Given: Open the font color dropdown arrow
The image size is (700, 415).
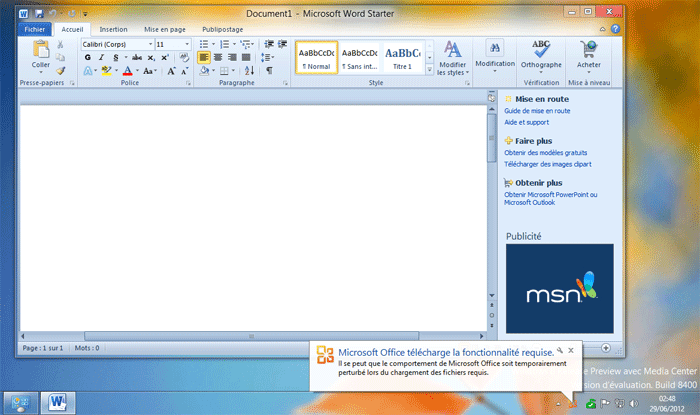Looking at the screenshot, I should (x=137, y=71).
